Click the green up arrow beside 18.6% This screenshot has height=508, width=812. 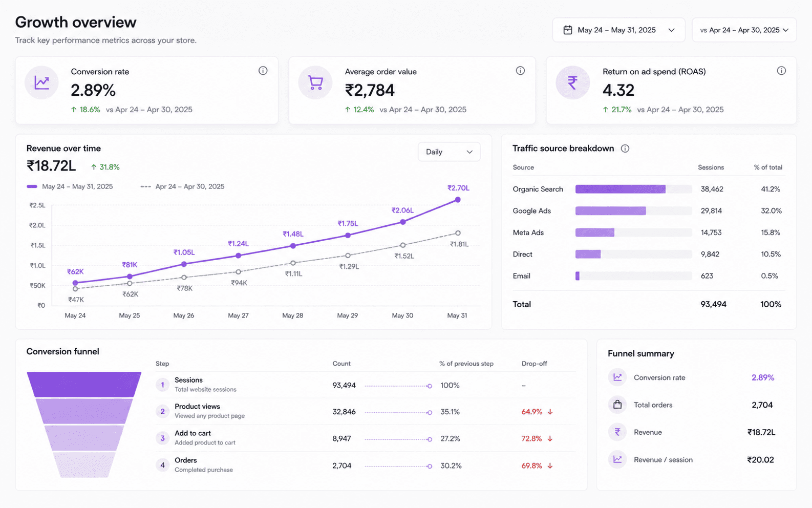point(74,110)
